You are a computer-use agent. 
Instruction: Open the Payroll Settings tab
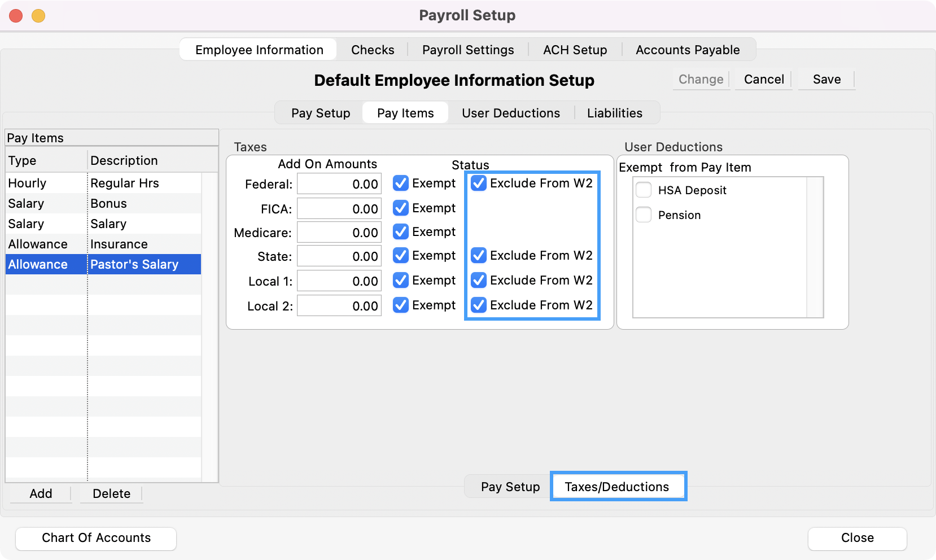(468, 50)
